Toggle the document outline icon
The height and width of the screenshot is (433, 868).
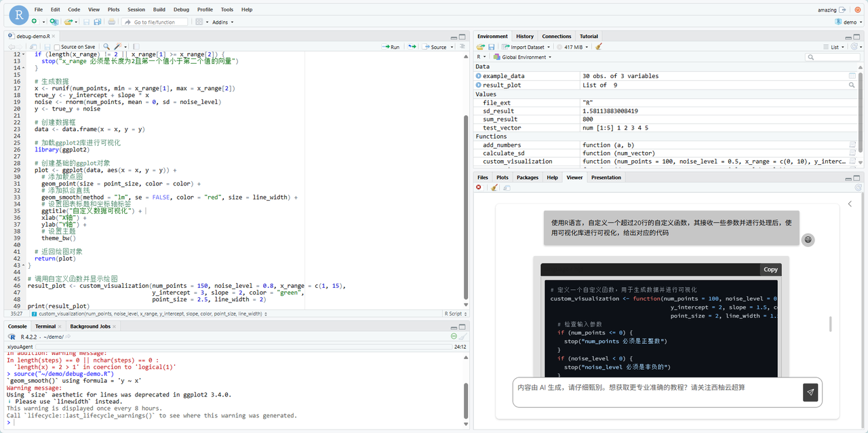[462, 46]
